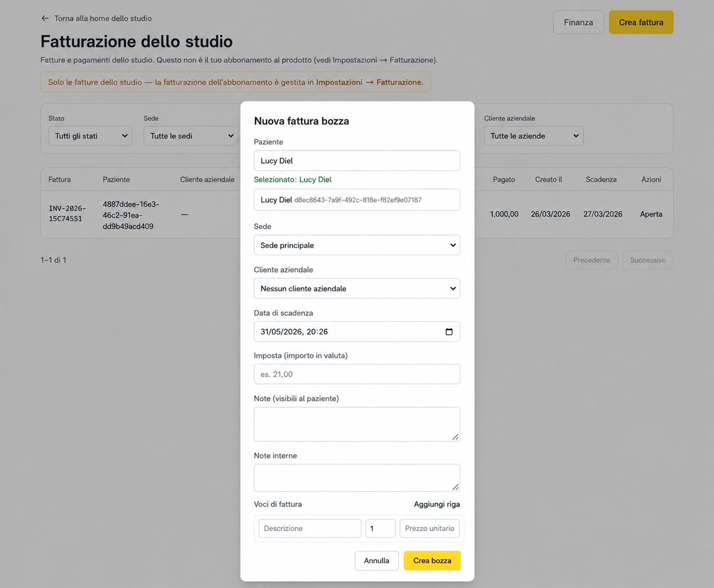Click the Note visibili al paziente textarea
Image resolution: width=714 pixels, height=588 pixels.
click(357, 424)
